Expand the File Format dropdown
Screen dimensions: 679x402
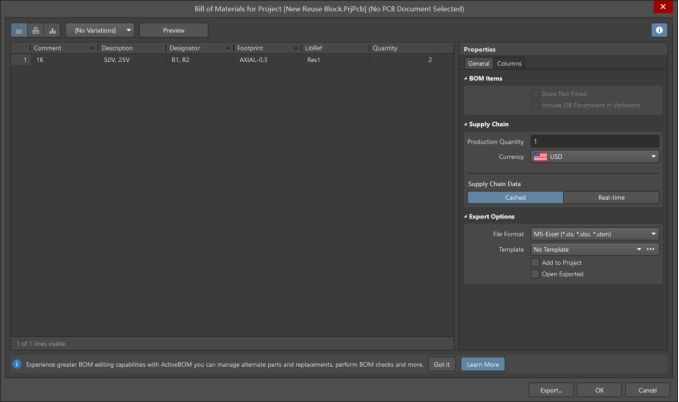594,234
